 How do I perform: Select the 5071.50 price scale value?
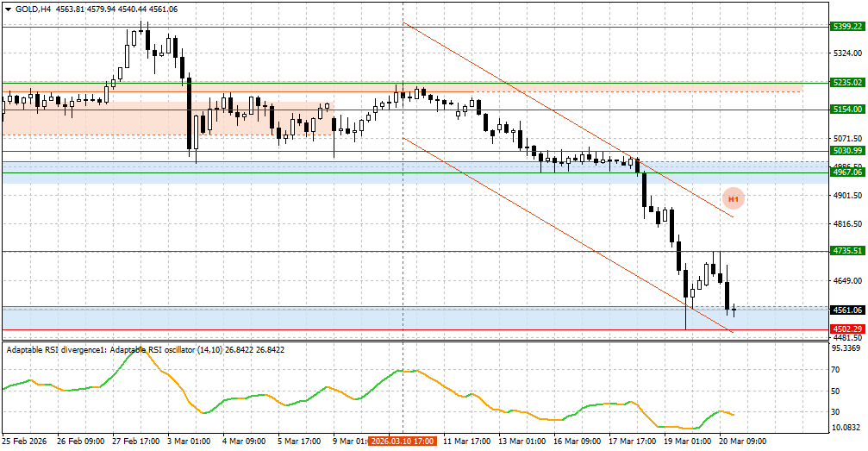click(847, 139)
